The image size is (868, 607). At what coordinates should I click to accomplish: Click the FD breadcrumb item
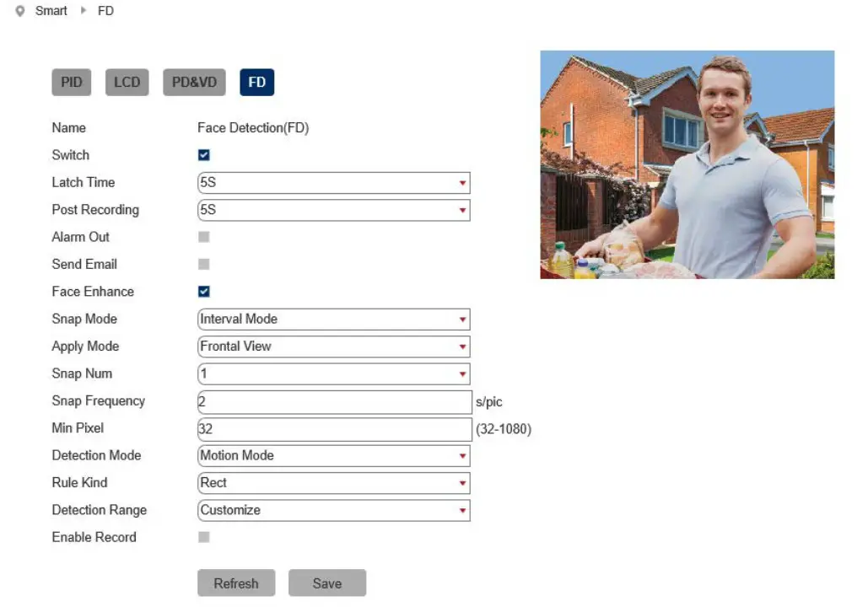[105, 11]
